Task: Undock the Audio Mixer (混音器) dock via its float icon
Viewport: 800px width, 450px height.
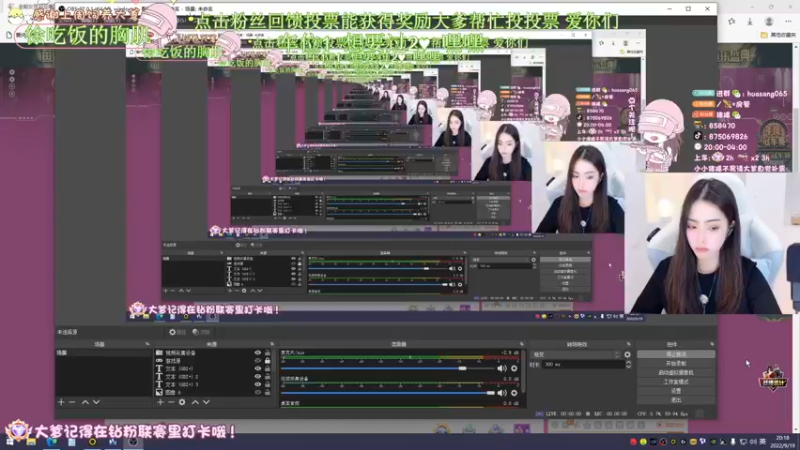Action: 521,344
